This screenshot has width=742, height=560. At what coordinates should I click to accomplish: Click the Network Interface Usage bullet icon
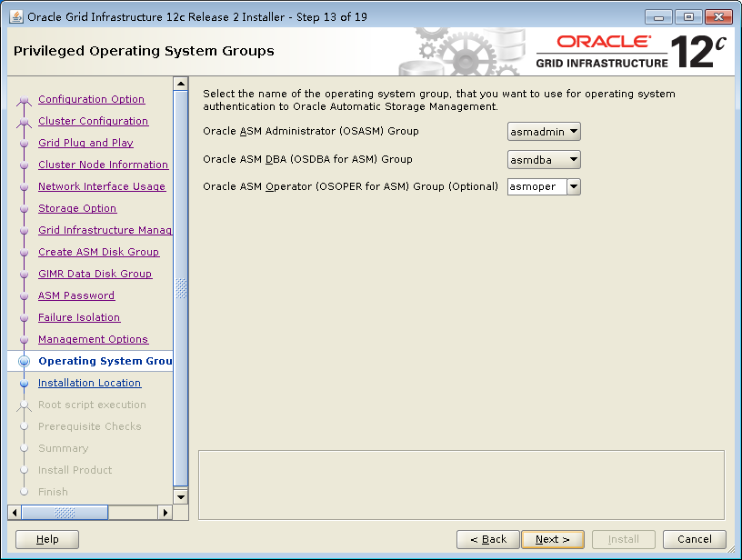click(25, 187)
